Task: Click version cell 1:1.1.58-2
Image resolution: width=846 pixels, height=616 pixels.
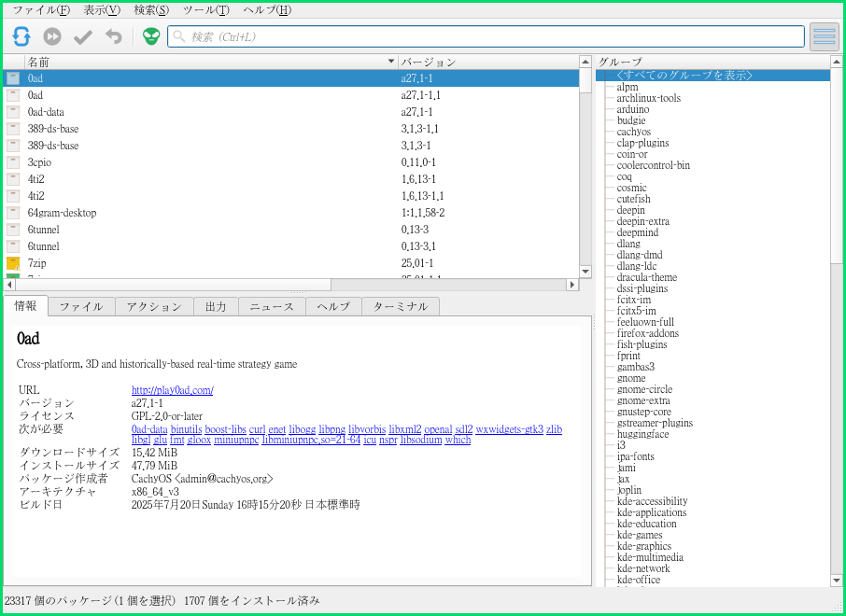Action: [423, 213]
